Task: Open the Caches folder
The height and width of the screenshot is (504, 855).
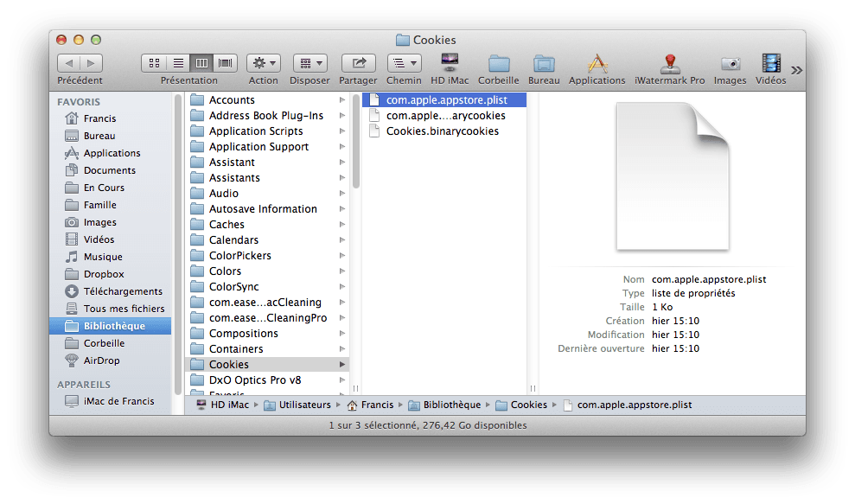Action: tap(268, 224)
